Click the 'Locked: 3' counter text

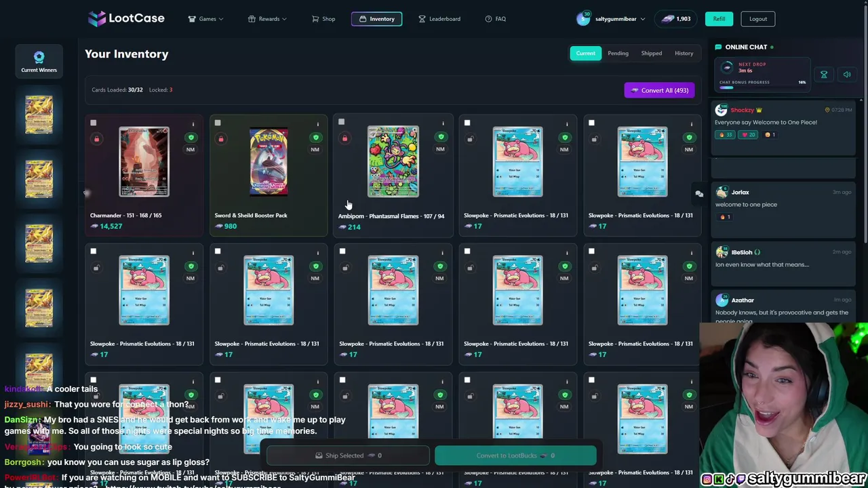click(161, 89)
